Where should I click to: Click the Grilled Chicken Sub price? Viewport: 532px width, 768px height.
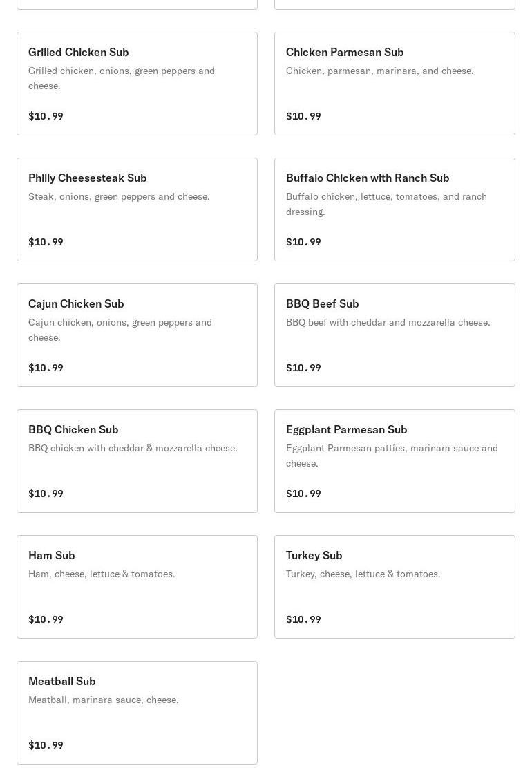coord(46,116)
